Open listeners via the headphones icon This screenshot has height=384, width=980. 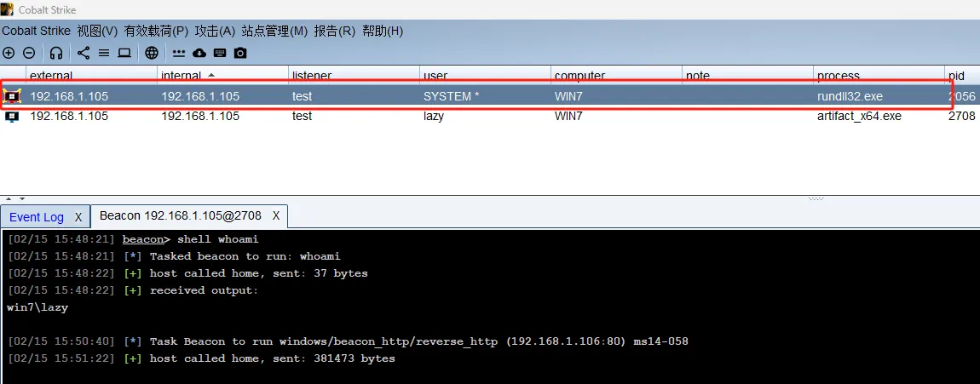tap(56, 53)
